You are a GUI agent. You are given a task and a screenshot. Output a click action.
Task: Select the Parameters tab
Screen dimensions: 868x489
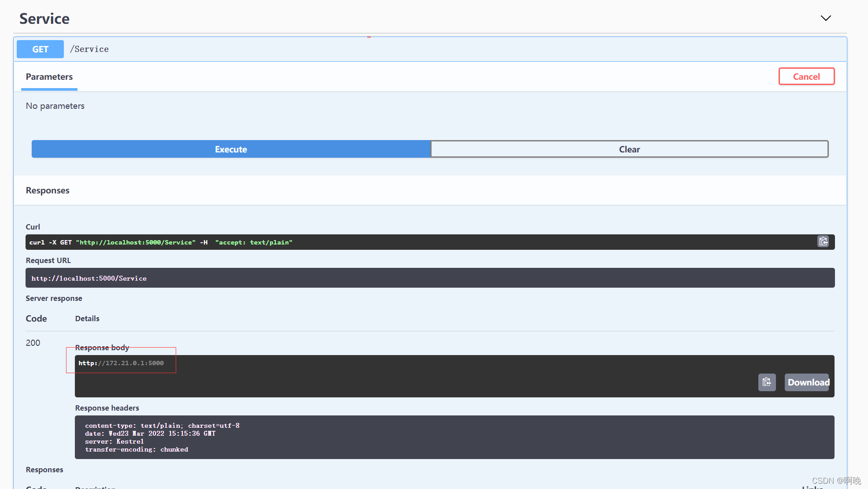(49, 77)
